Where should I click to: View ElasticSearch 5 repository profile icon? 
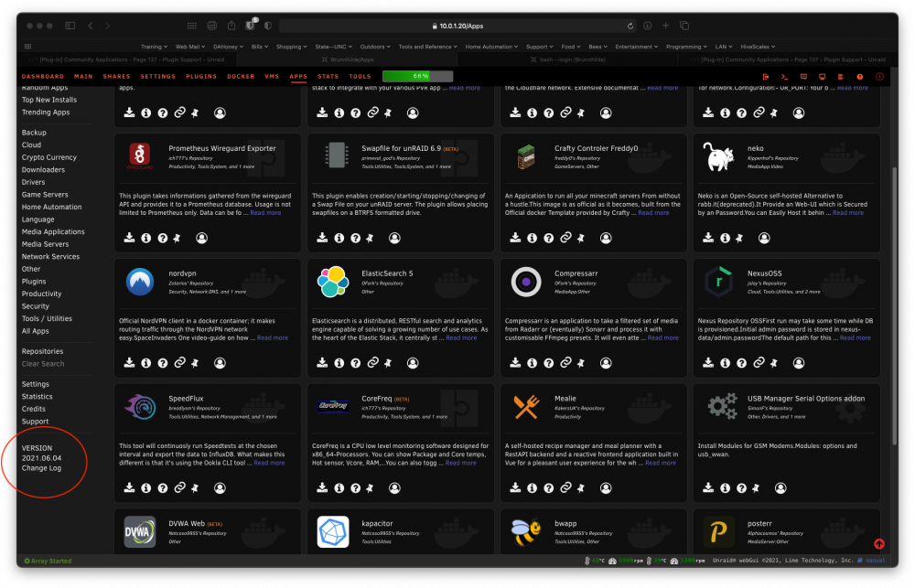(x=413, y=363)
